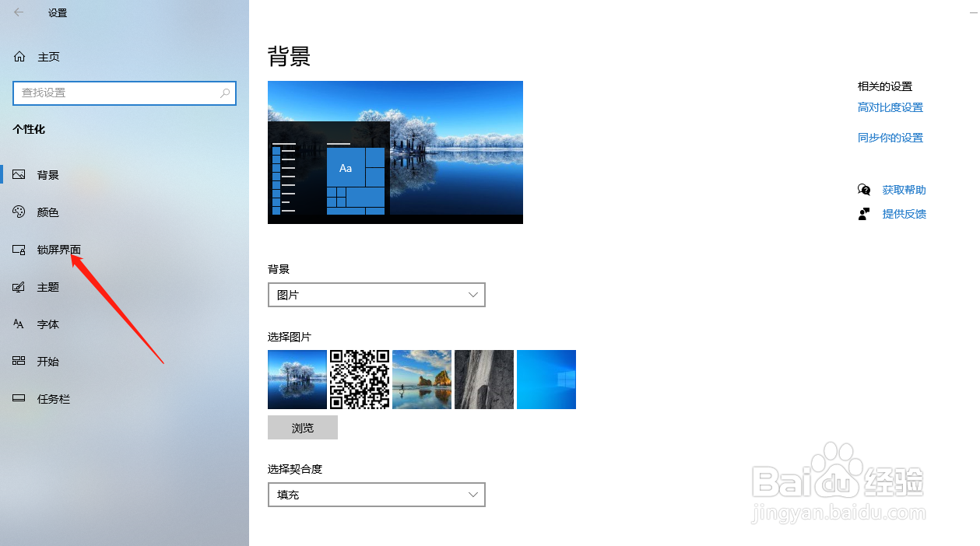Choose the beach rock arch thumbnail
Image resolution: width=980 pixels, height=546 pixels.
coord(422,380)
